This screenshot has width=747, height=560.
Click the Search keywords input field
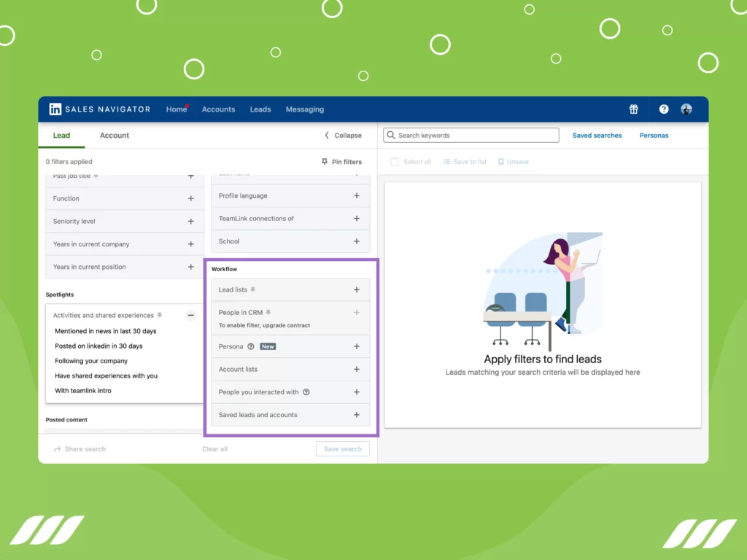click(471, 135)
